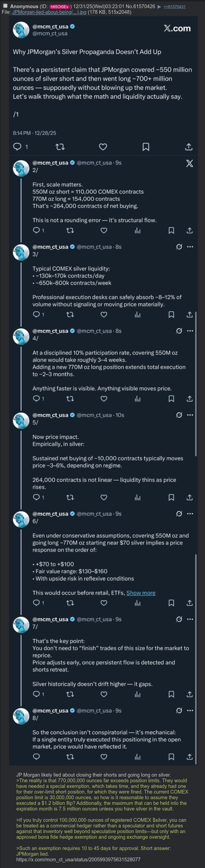This screenshot has width=205, height=868.
Task: Bookmark tweet 8/
Action: click(171, 757)
